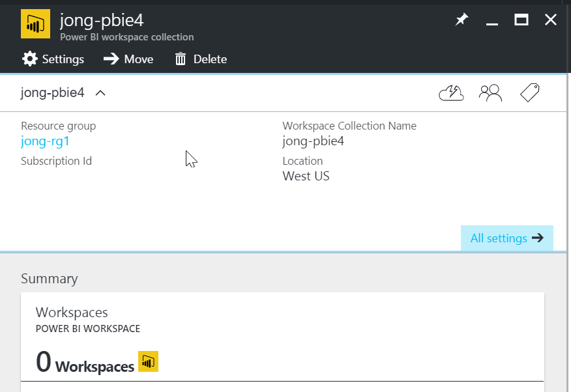Click the West US location value

306,176
